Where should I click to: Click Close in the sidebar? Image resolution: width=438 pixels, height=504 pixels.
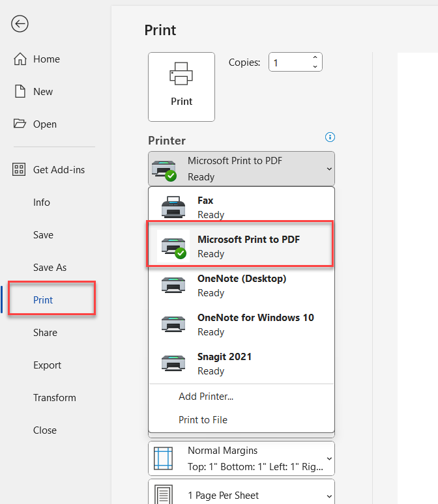pyautogui.click(x=45, y=430)
